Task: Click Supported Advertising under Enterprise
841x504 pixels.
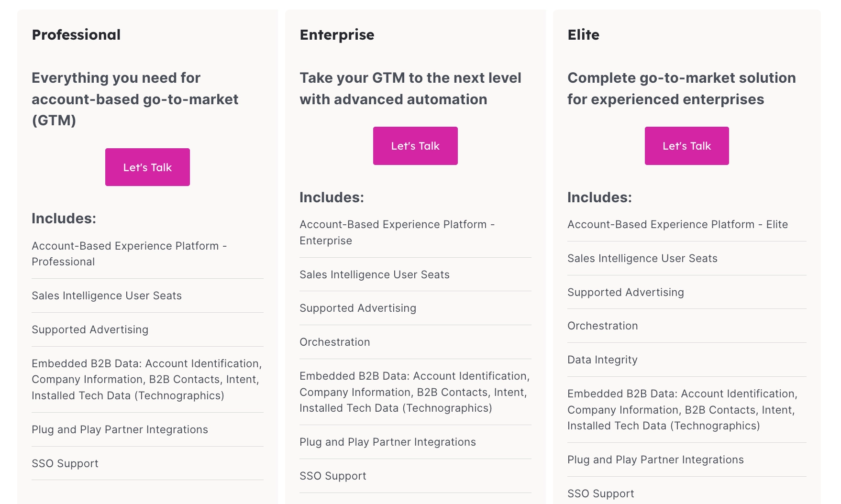Action: point(358,308)
